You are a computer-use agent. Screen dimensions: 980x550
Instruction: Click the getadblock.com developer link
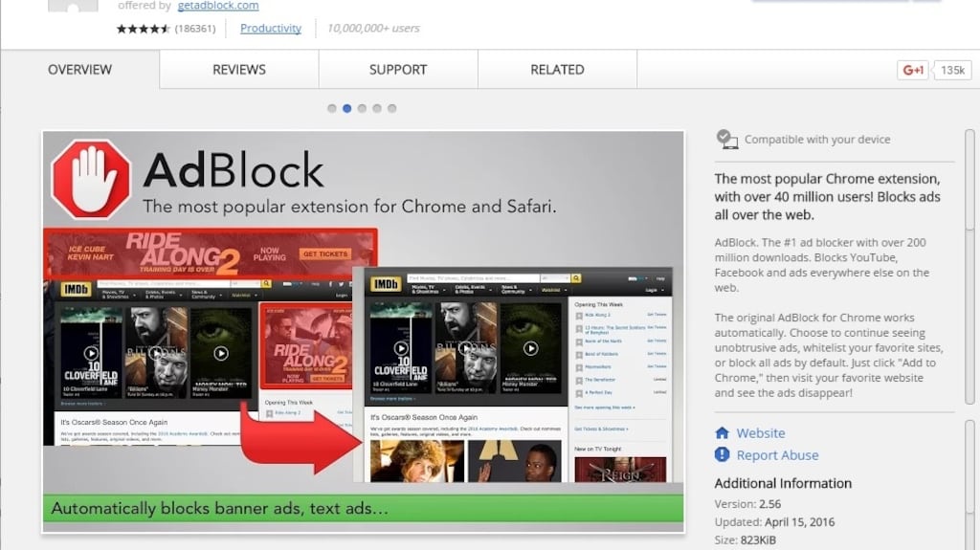click(x=218, y=6)
